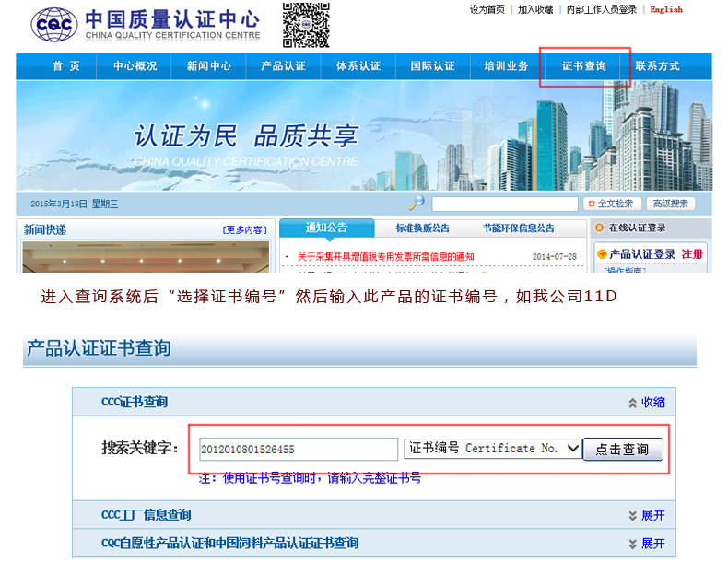
Task: Click the 高级搜索 button
Action: (670, 204)
